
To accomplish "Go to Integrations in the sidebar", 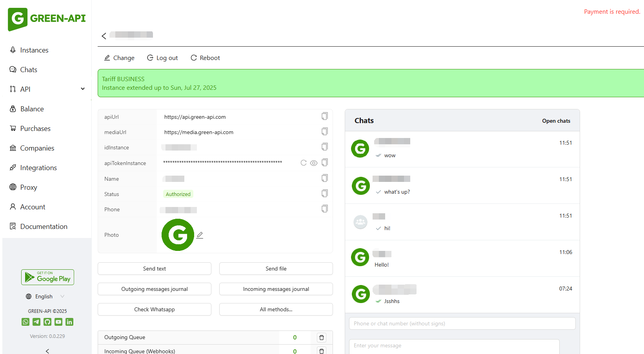I will pos(38,168).
